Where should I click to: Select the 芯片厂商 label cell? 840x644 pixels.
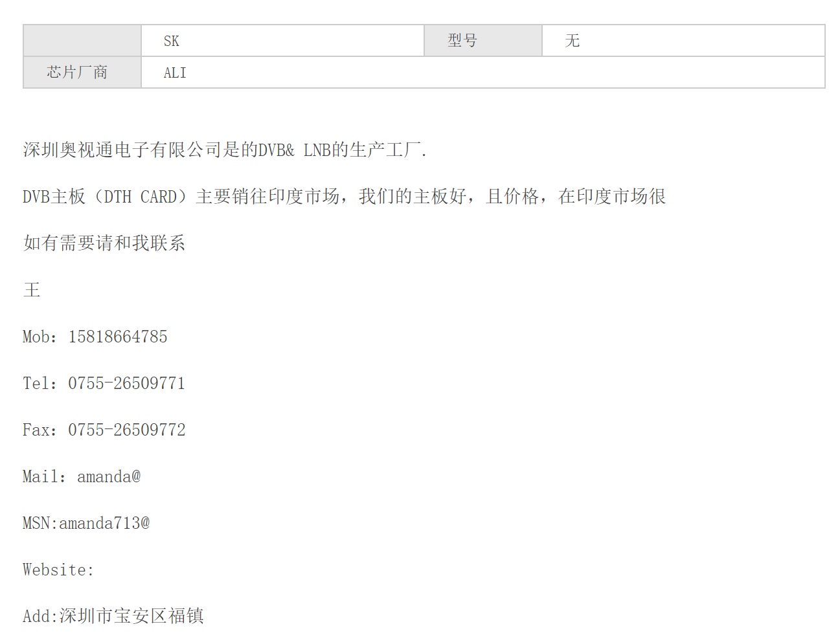pyautogui.click(x=82, y=72)
